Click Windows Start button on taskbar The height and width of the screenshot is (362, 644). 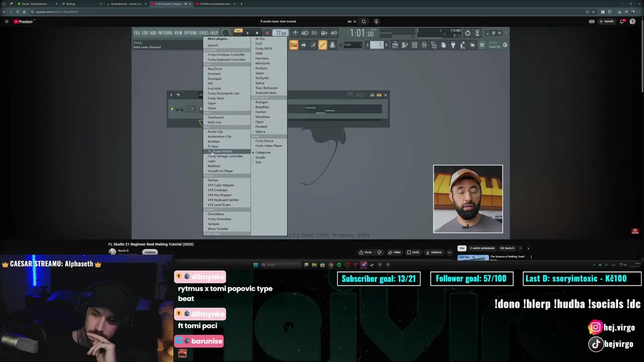coord(256,265)
